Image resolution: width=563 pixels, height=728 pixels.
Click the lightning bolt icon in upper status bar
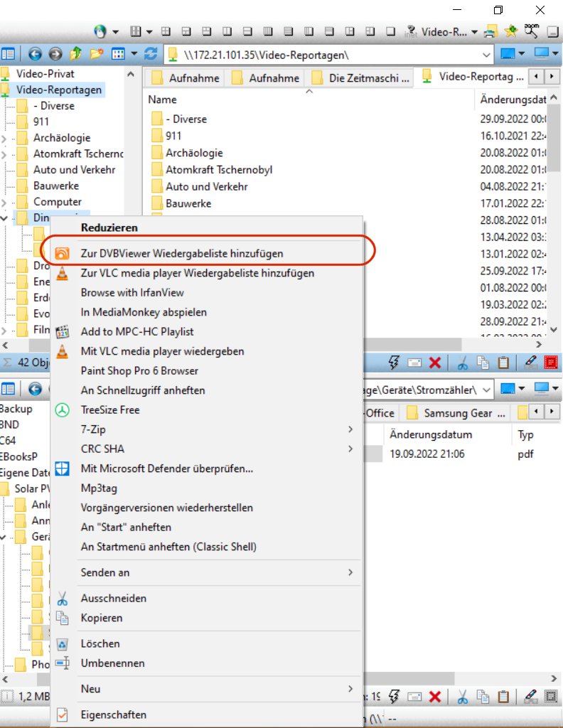[394, 363]
